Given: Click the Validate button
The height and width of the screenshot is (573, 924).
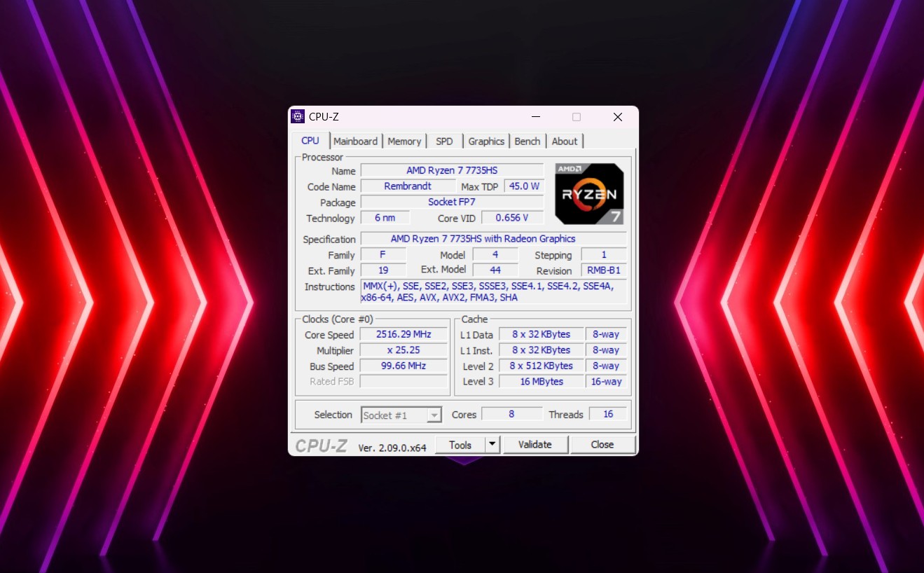Looking at the screenshot, I should coord(535,445).
